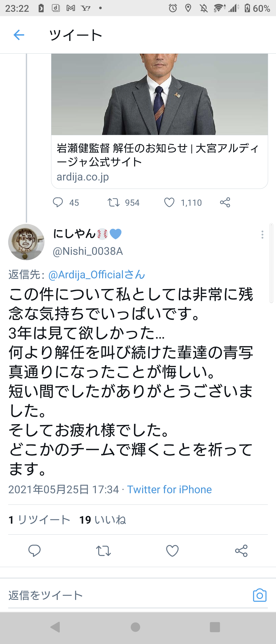Open the Twitter for iPhone source link
This screenshot has width=276, height=644.
169,490
